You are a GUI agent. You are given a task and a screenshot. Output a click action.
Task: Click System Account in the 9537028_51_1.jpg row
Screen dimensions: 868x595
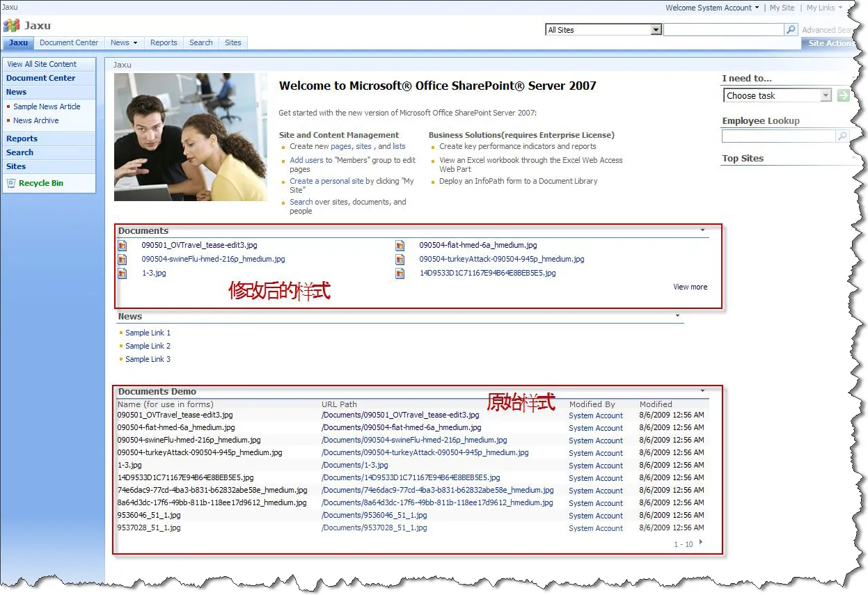(596, 528)
